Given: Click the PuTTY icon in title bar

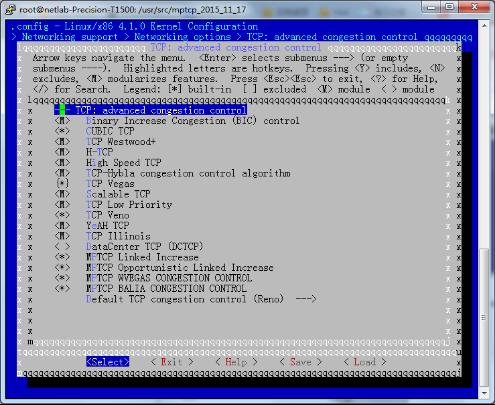Looking at the screenshot, I should coord(10,9).
